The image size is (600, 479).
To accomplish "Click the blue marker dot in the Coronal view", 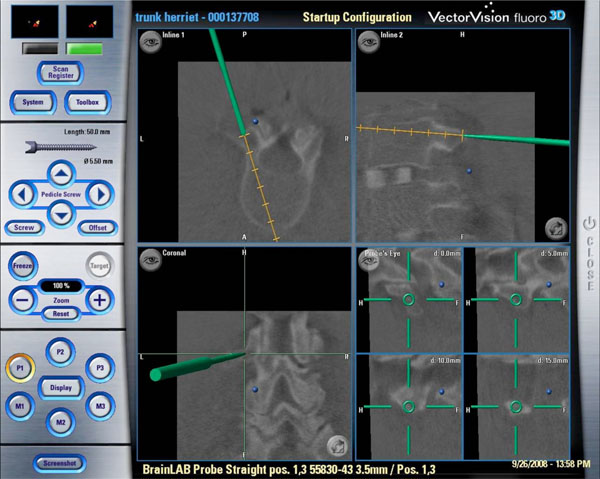I will pos(255,389).
